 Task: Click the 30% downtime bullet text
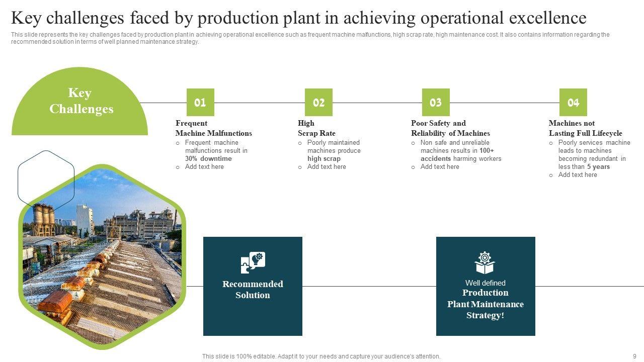pos(216,150)
